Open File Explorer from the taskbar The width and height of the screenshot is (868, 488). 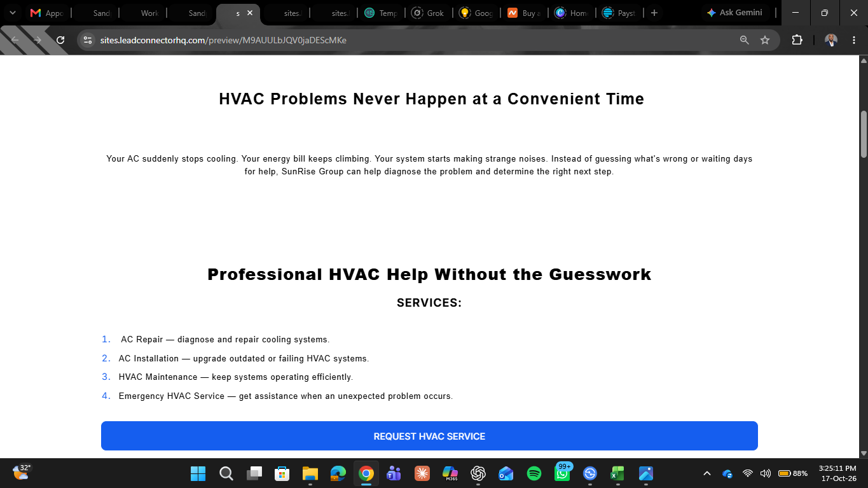point(310,473)
